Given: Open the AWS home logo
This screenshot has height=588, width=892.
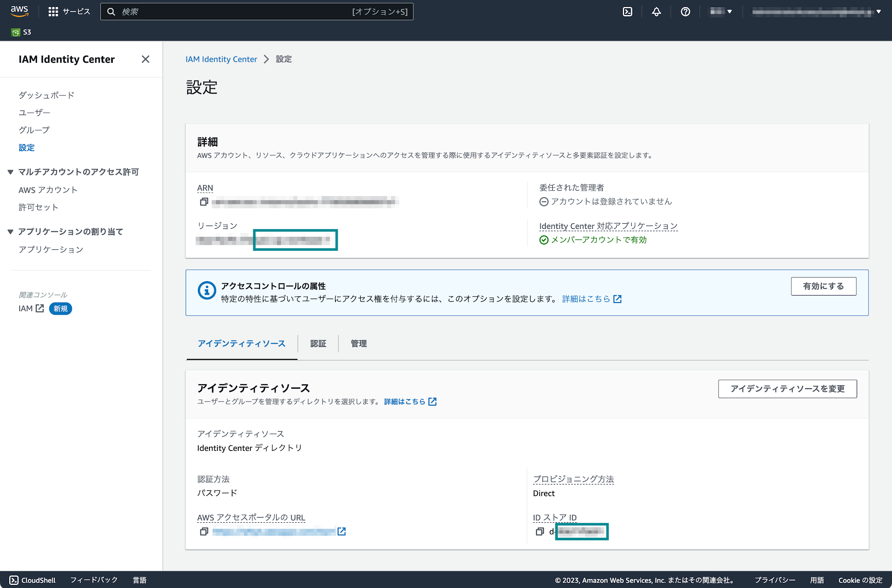Looking at the screenshot, I should [20, 11].
